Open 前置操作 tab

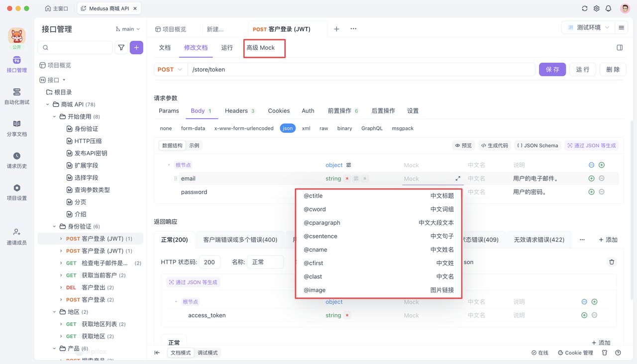click(343, 111)
